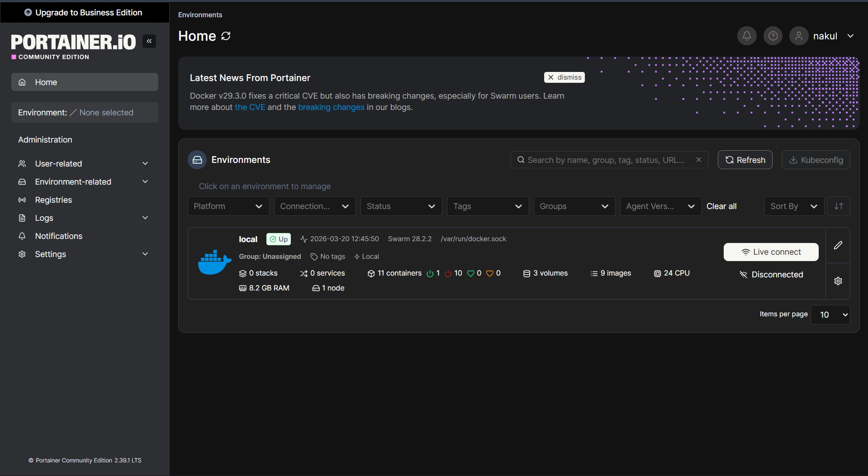Click Clear all to reset filters
Screen dimensions: 868x476
(721, 206)
